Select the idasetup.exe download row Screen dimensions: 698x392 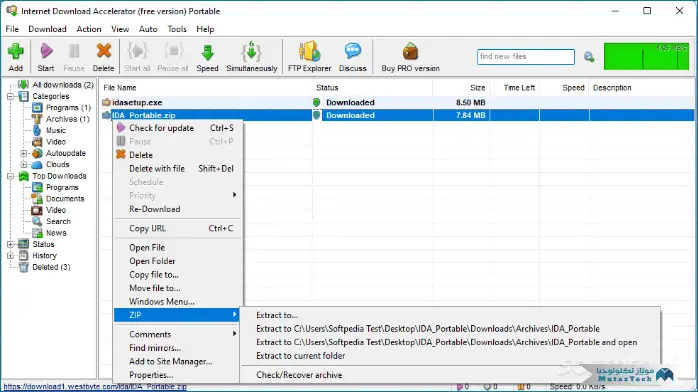397,102
